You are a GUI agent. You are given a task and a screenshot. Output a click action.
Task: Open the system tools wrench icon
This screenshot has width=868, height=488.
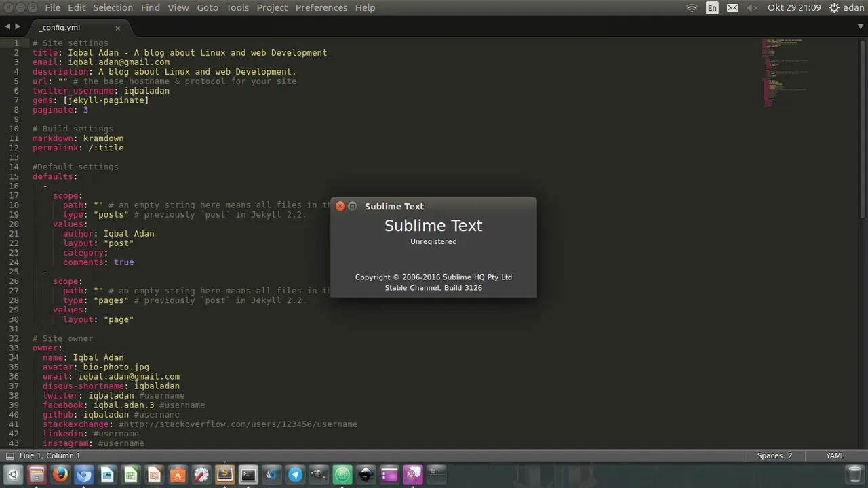201,474
